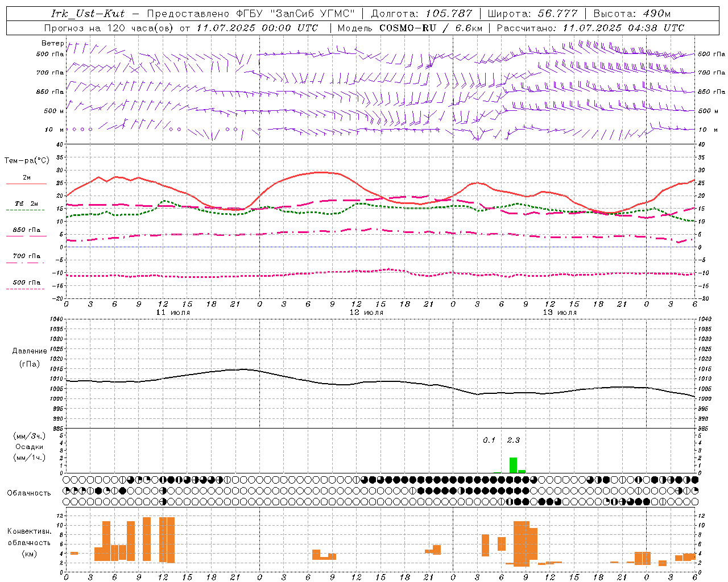This screenshot has width=728, height=582.
Task: Click the Конвективн. label text
Action: tap(30, 531)
